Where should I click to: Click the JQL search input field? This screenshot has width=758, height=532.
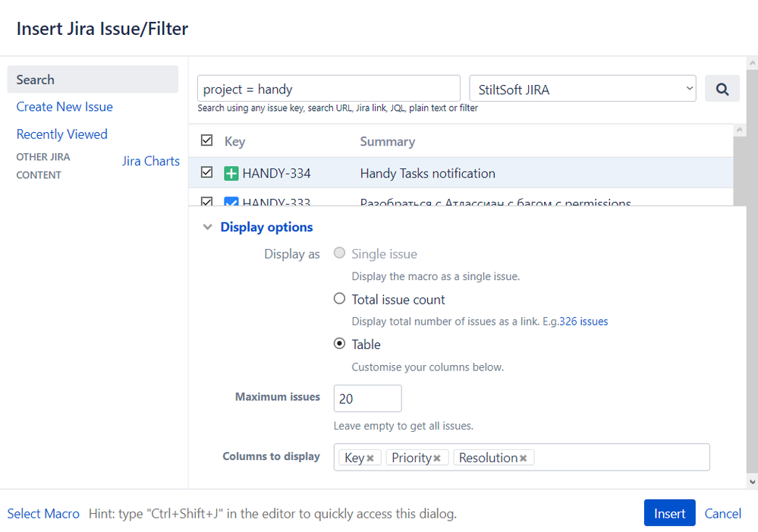click(x=329, y=89)
